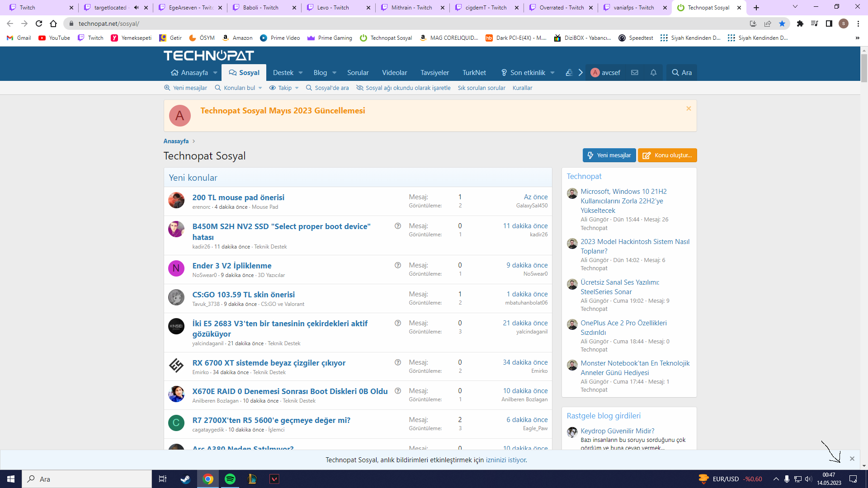
Task: Launch Steam from the taskbar
Action: pyautogui.click(x=185, y=479)
